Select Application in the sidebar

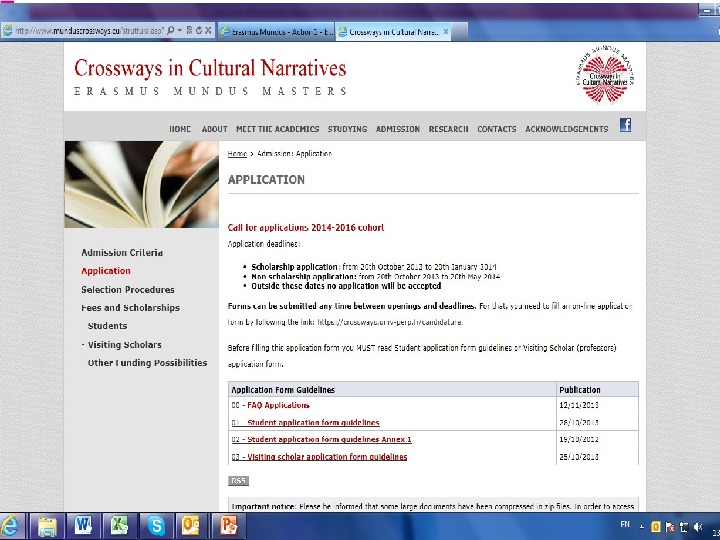pyautogui.click(x=106, y=271)
